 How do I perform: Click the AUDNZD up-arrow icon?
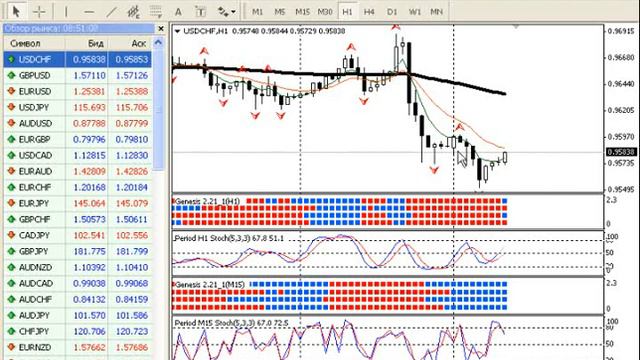click(x=11, y=267)
